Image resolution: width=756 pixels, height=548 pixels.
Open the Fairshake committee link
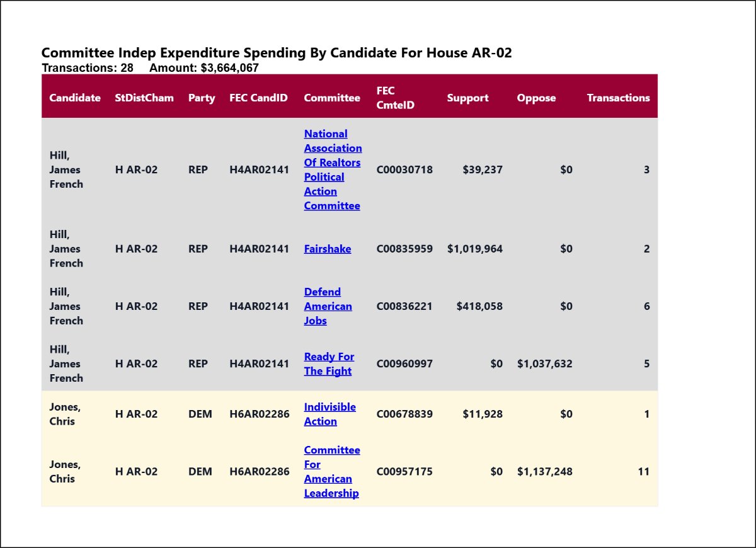click(x=328, y=249)
